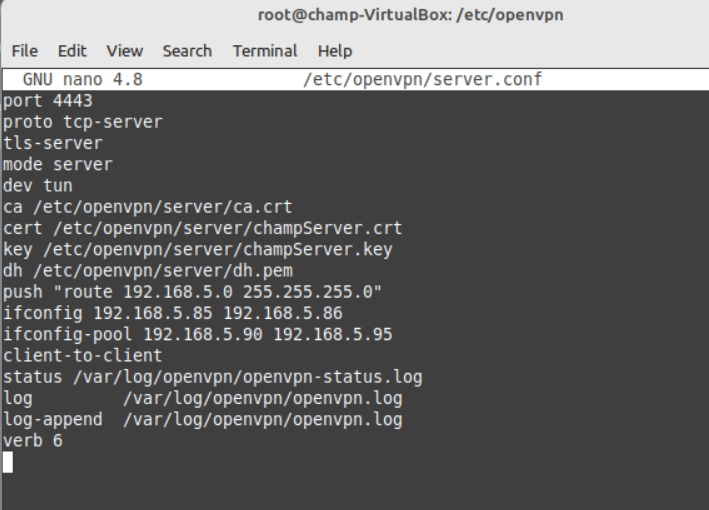
Task: Open the View menu
Action: [124, 51]
